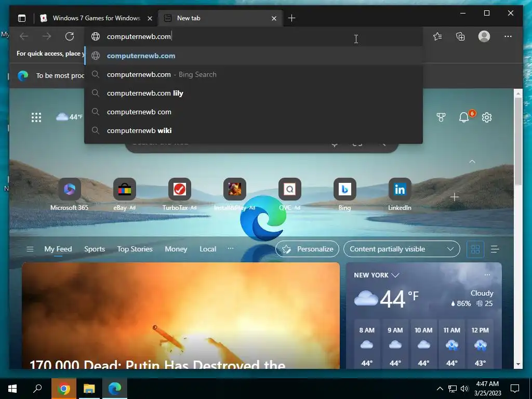Close the Windows 7 Games tab
This screenshot has height=399, width=532.
(x=150, y=18)
